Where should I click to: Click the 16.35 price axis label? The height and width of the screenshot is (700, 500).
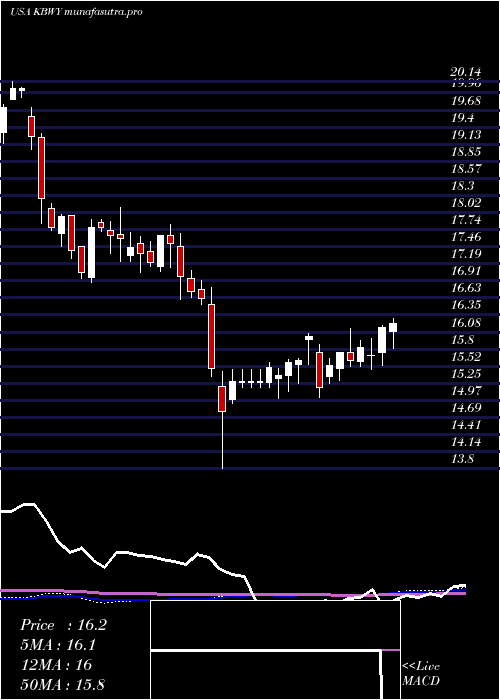466,305
